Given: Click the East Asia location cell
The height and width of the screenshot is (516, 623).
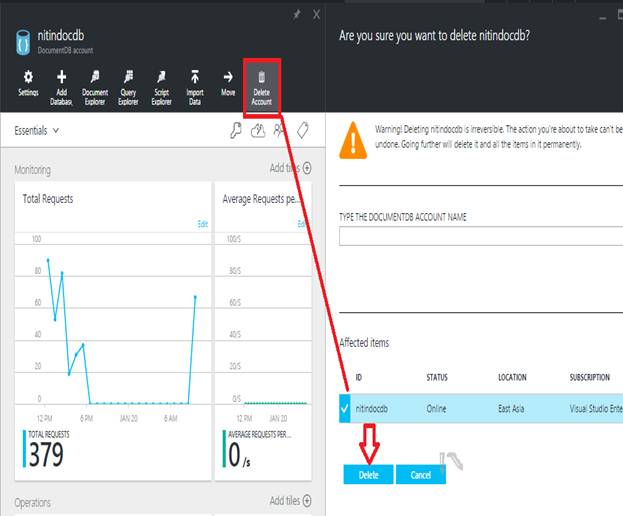Looking at the screenshot, I should (511, 408).
